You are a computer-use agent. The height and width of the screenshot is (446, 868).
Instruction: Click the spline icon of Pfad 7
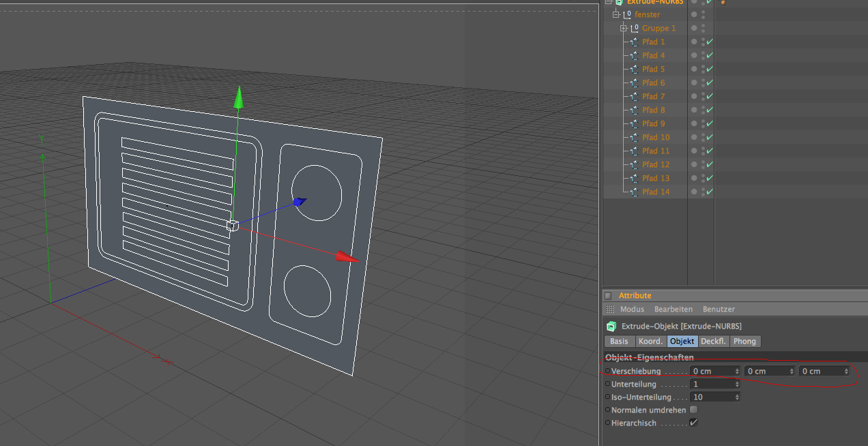tap(634, 96)
